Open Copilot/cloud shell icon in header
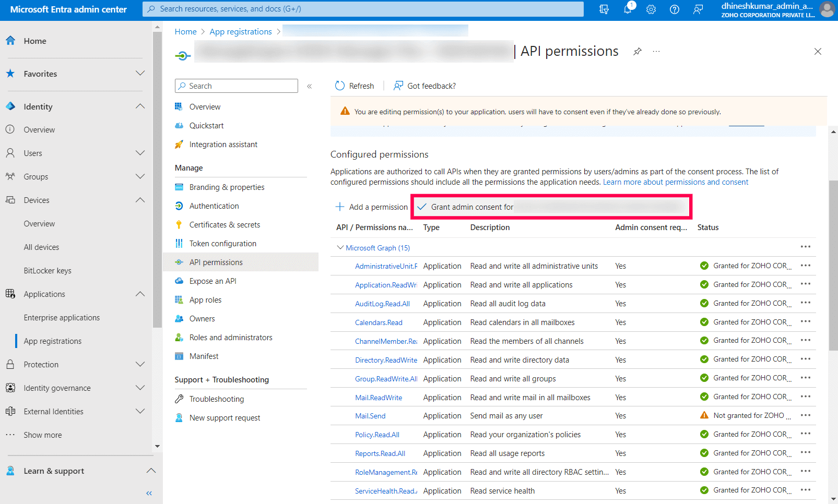Screen dimensions: 838x504 [x=604, y=9]
